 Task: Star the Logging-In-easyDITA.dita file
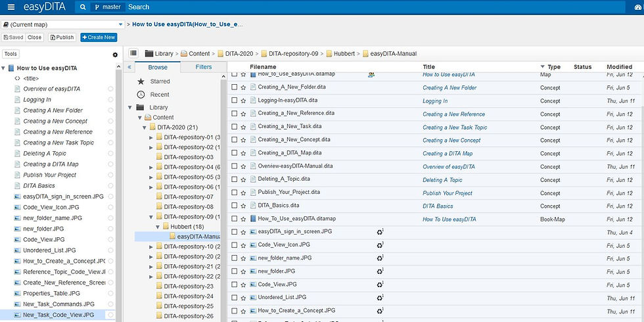click(x=243, y=101)
